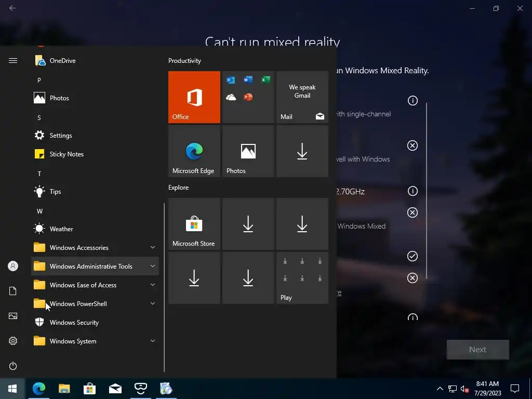532x399 pixels.
Task: Launch Microsoft Edge from its tile
Action: tap(194, 151)
